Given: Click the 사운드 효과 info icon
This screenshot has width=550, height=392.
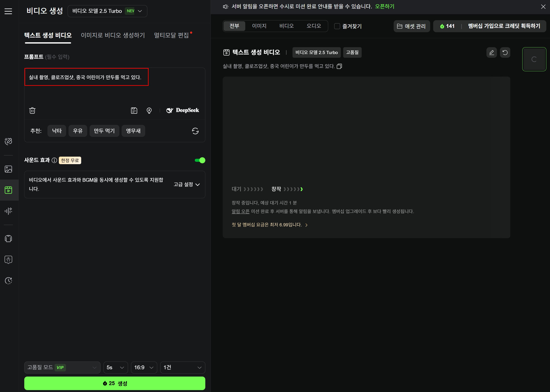Looking at the screenshot, I should (x=54, y=160).
